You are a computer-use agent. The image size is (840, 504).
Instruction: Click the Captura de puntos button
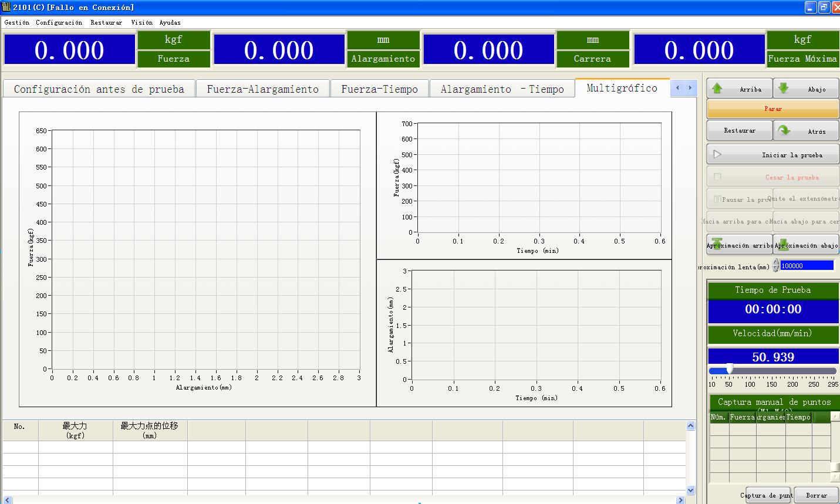click(x=768, y=495)
